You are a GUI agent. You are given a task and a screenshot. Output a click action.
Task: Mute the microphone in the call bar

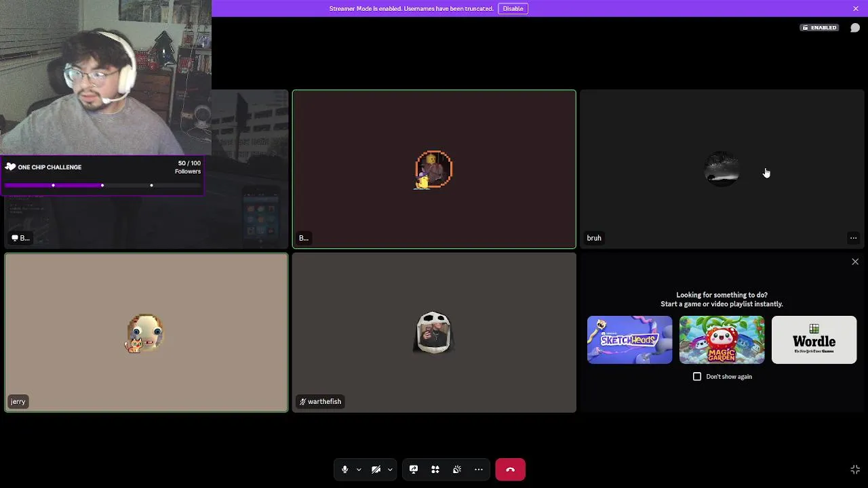point(344,470)
